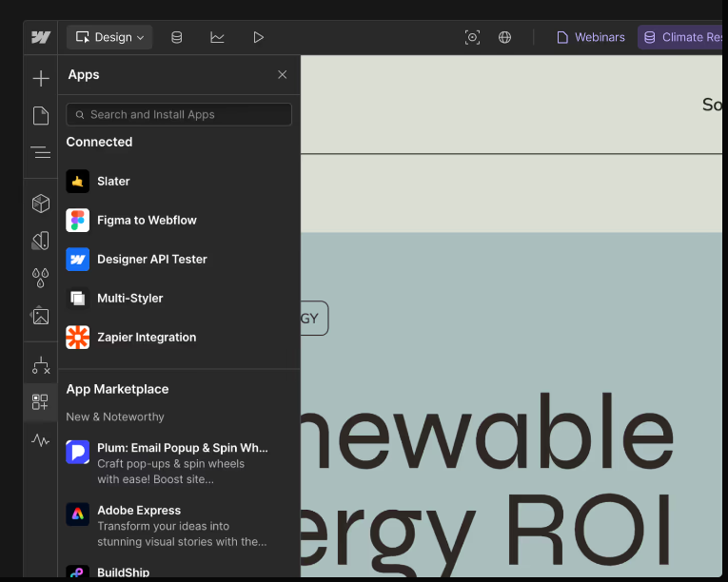The width and height of the screenshot is (728, 582).
Task: Open the Climate collection tab
Action: pos(680,37)
